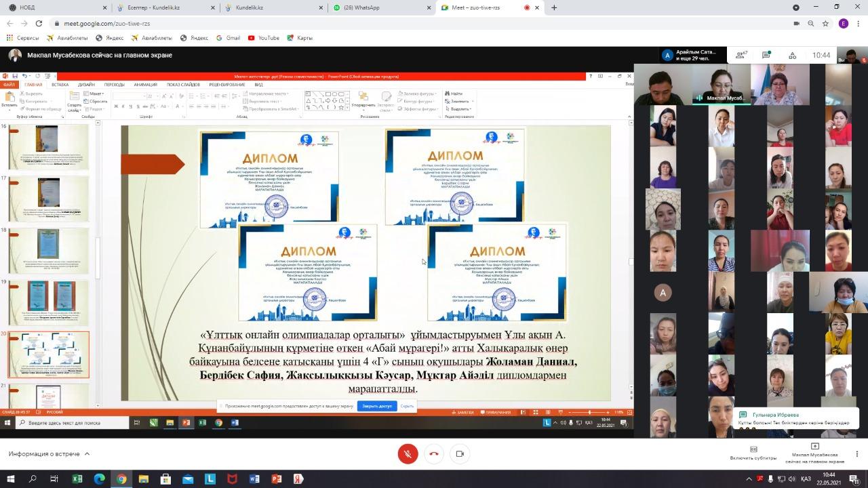Open Meet's three-dot more options menu
This screenshot has height=488, width=868.
pos(857,453)
